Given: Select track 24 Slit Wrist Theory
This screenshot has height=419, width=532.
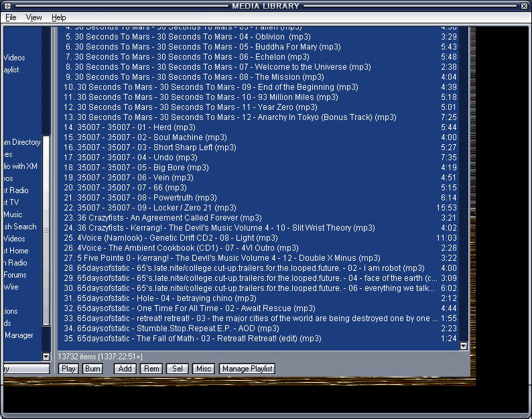Looking at the screenshot, I should [259, 228].
